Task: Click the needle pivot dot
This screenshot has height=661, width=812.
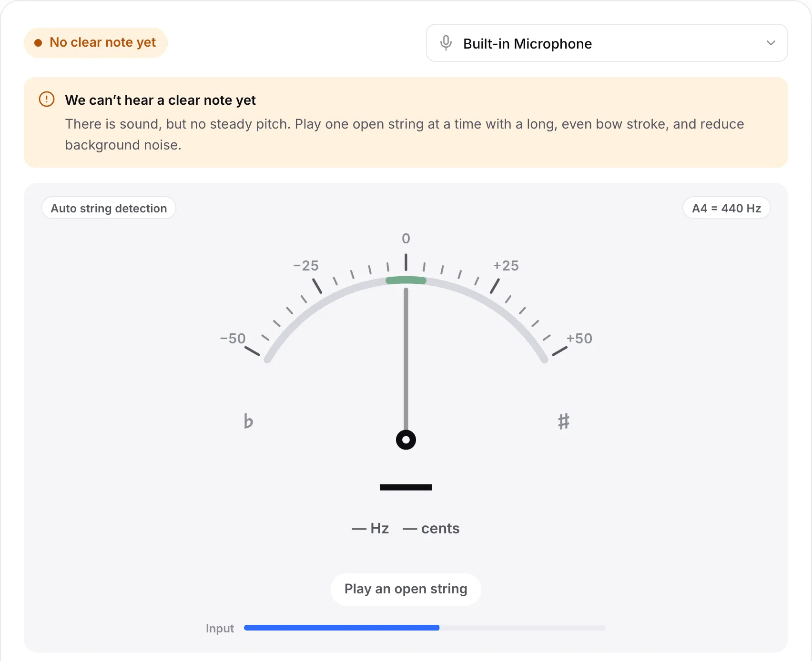Action: click(406, 440)
